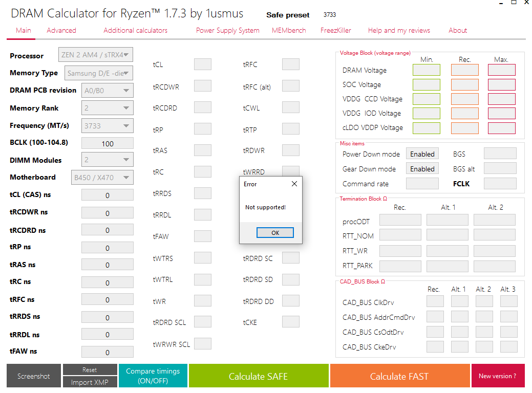Click SOC Voltage Rec box
The image size is (532, 393).
(465, 84)
